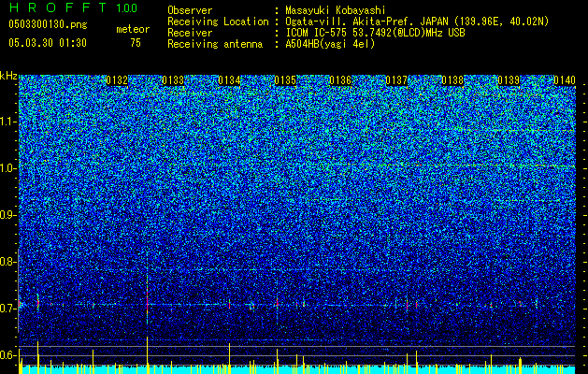
Task: Click the HROFFT 1.0.0 title text
Action: click(74, 7)
